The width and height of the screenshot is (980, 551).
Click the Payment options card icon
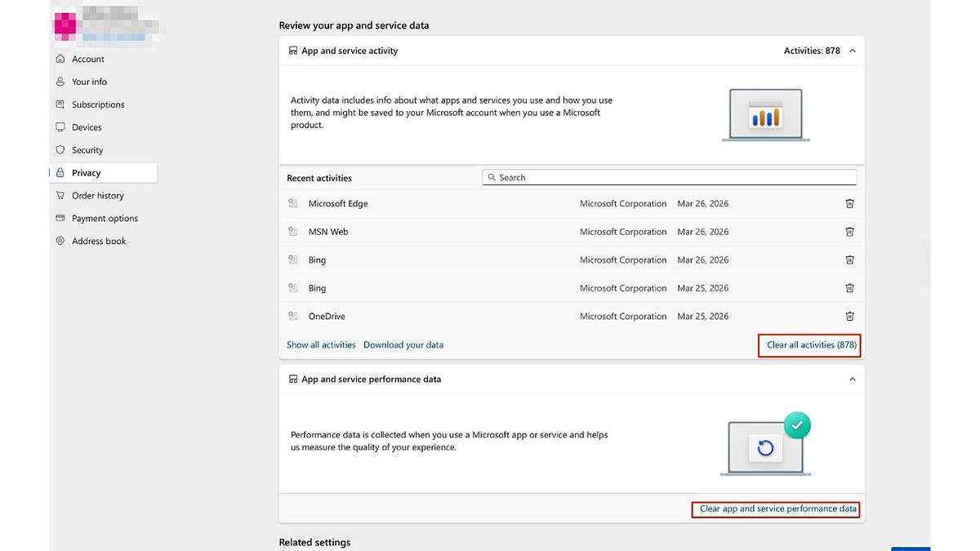pyautogui.click(x=60, y=218)
